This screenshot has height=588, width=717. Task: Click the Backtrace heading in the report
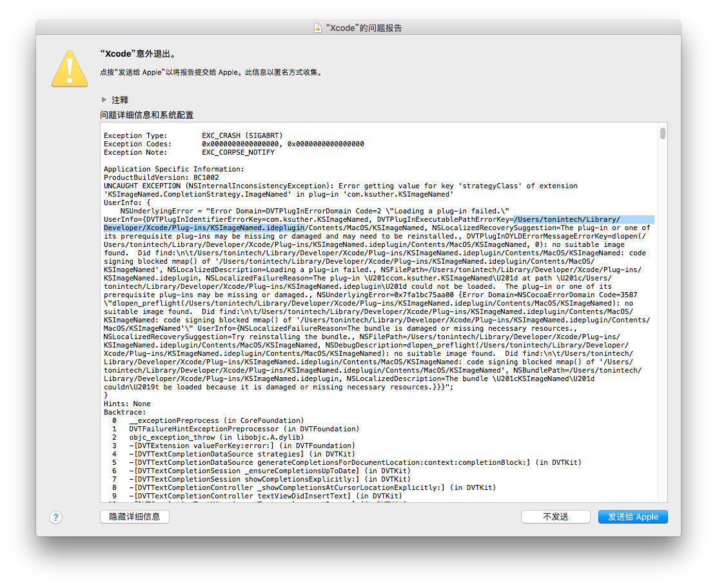tap(124, 412)
